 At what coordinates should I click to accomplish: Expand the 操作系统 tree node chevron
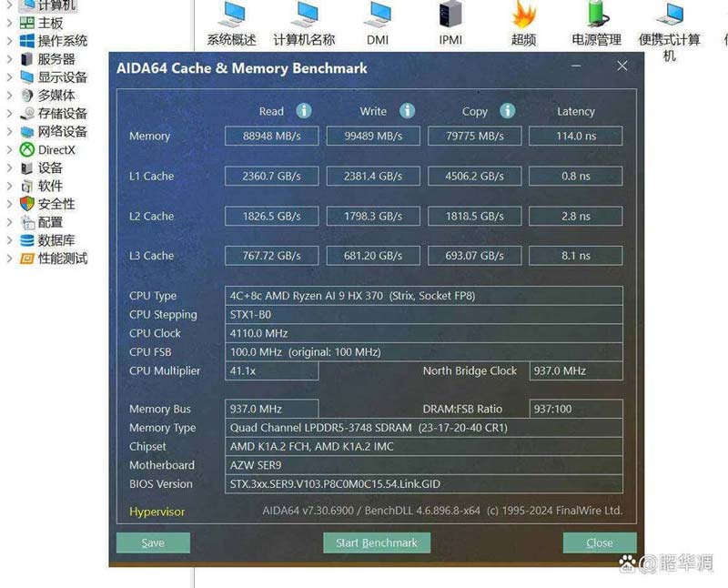[x=9, y=41]
